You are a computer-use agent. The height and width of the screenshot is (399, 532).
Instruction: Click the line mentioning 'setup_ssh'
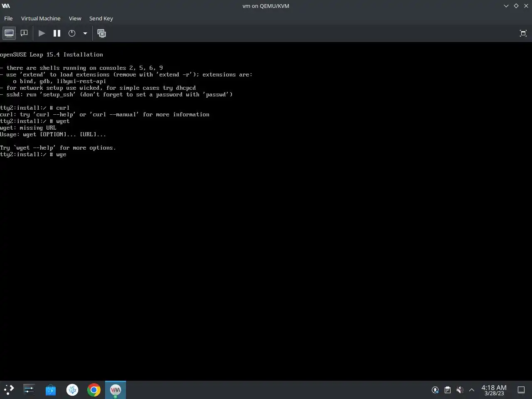click(x=116, y=94)
